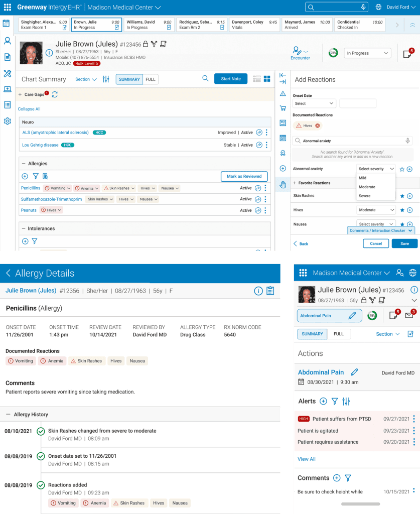
Task: Open David Ford user menu dropdown
Action: (x=401, y=7)
